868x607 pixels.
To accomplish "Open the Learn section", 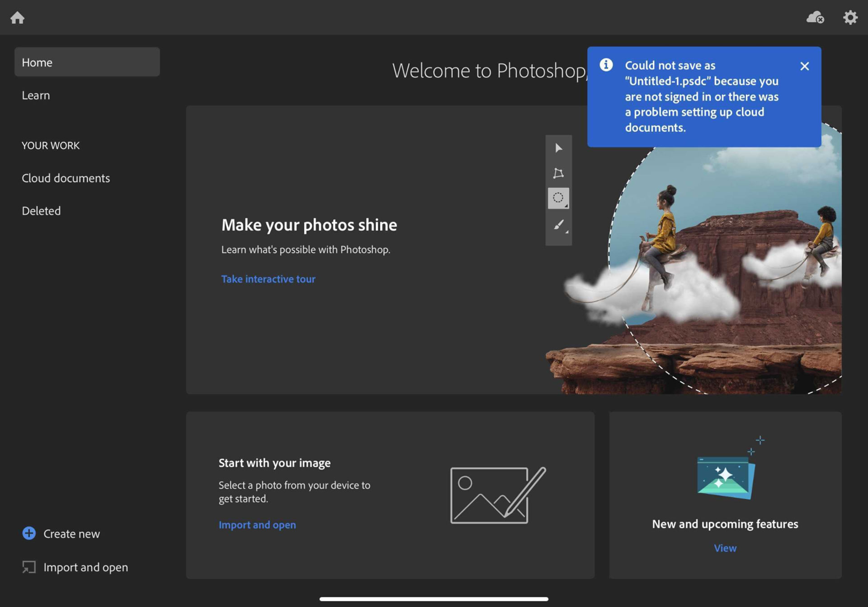I will (36, 95).
